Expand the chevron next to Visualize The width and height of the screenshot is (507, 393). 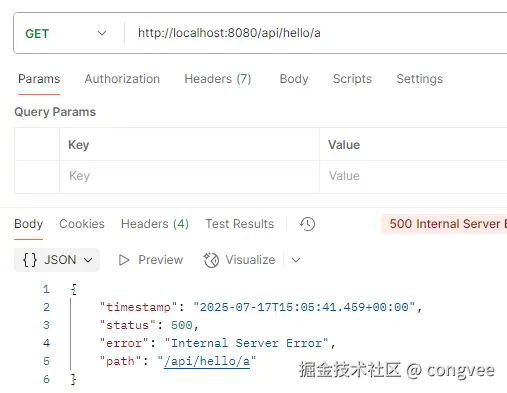click(296, 260)
